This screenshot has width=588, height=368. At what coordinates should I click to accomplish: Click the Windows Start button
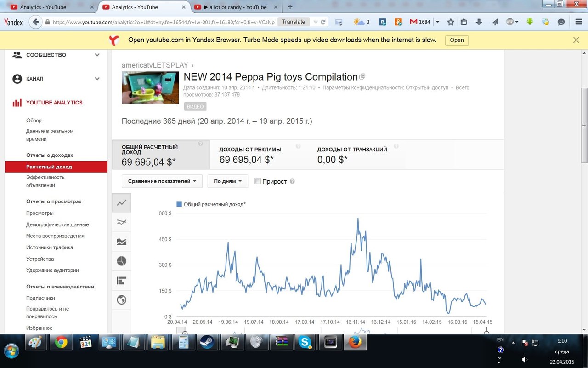click(11, 351)
